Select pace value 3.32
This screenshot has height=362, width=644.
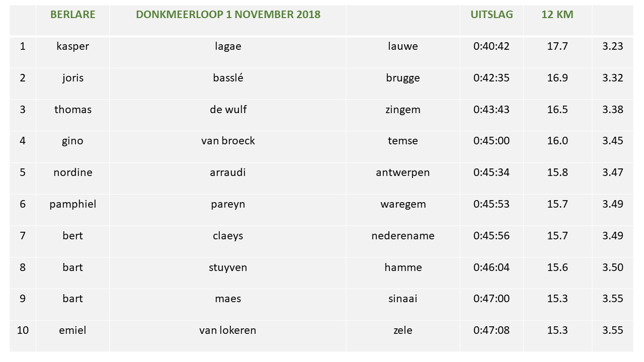613,78
